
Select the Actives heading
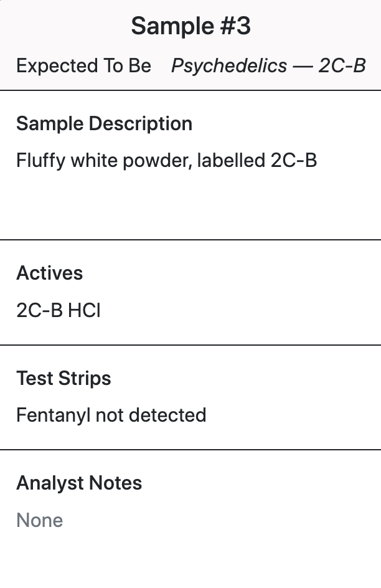click(49, 273)
